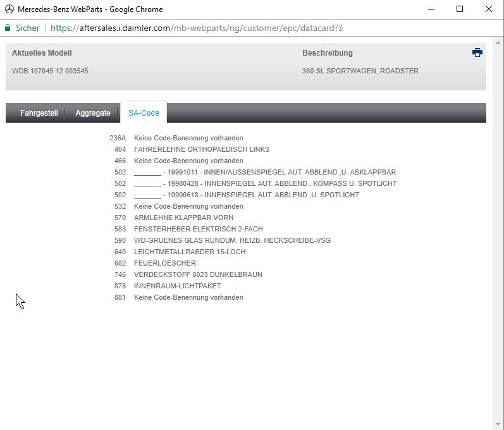Switch to the Fahrgestell tab
Viewport: 504px width, 430px height.
[x=39, y=113]
